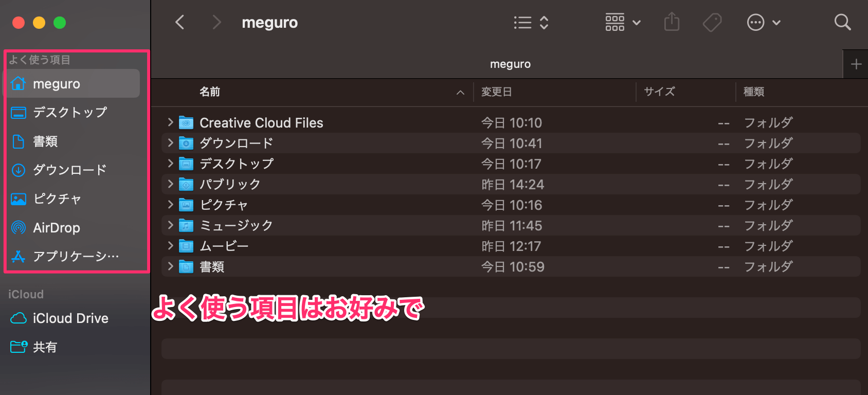Viewport: 868px width, 395px height.
Task: Expand the ダウンロード folder disclosure arrow
Action: 170,143
